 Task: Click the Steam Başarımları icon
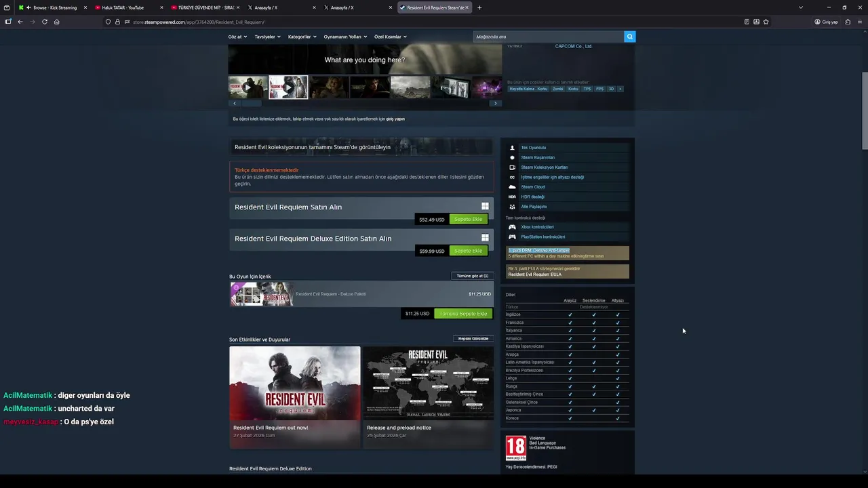point(513,157)
